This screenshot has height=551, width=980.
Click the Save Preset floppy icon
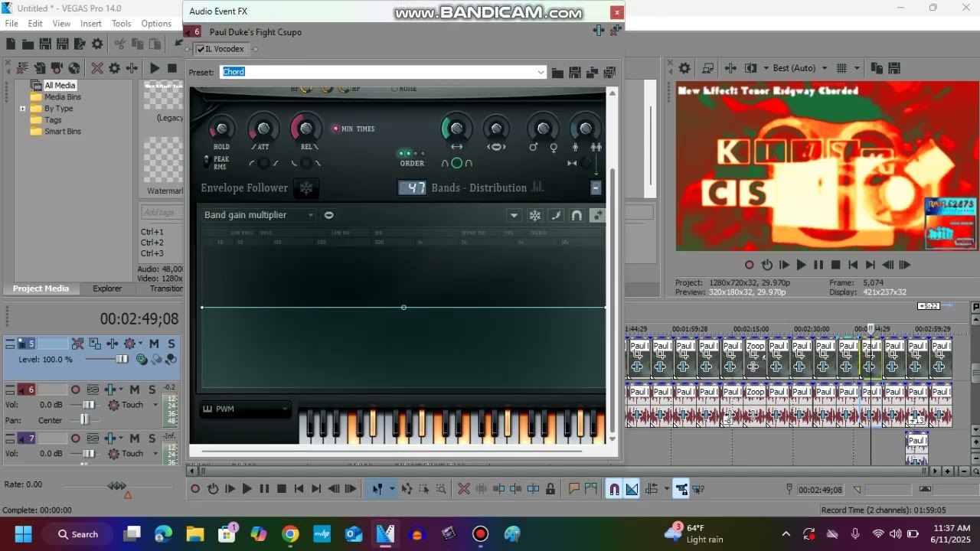(x=575, y=73)
